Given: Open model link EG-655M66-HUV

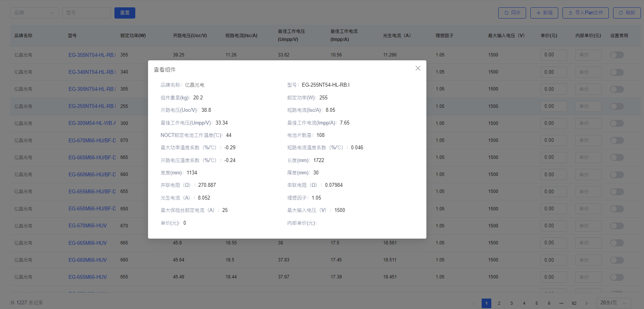Looking at the screenshot, I should click(88, 277).
